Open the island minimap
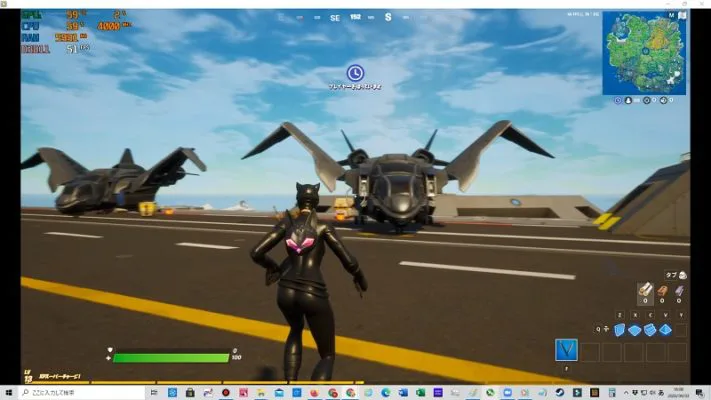The width and height of the screenshot is (711, 400). tap(644, 53)
